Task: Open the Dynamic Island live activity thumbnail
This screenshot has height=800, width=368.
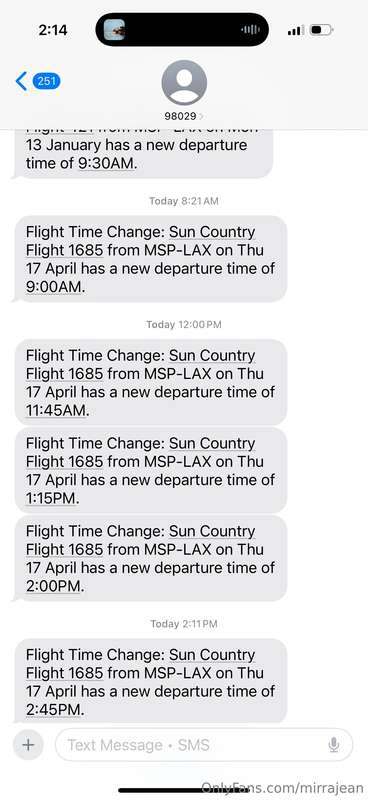Action: pos(114,30)
